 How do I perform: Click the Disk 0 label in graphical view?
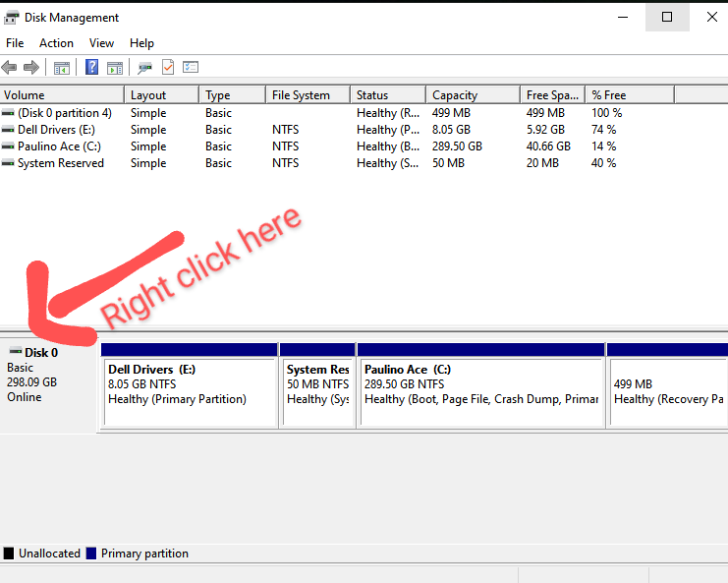pyautogui.click(x=41, y=353)
